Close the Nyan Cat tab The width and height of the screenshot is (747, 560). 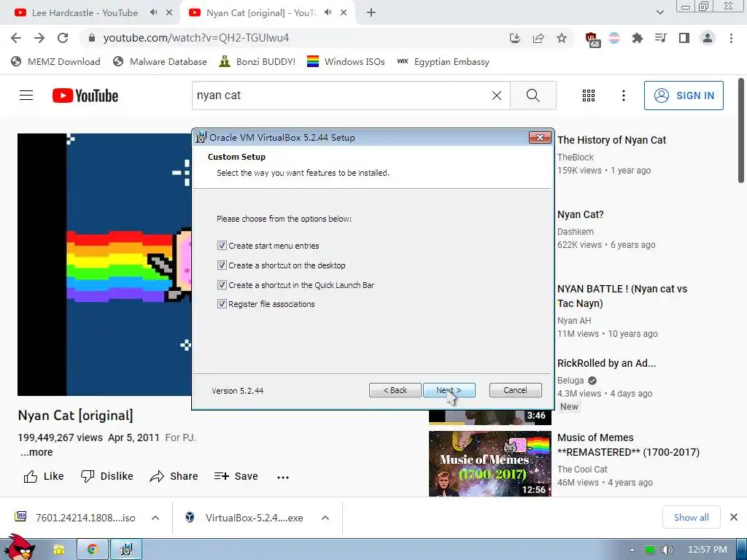[x=344, y=13]
